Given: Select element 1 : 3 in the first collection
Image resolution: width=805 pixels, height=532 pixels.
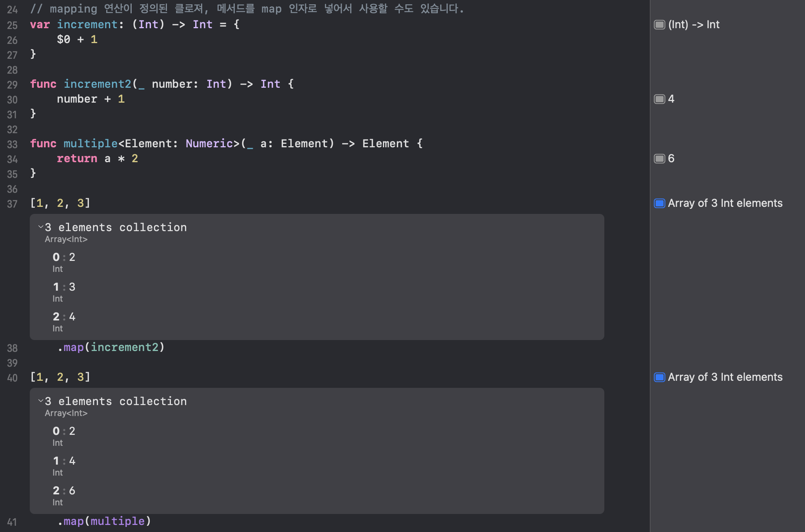Looking at the screenshot, I should 64,287.
